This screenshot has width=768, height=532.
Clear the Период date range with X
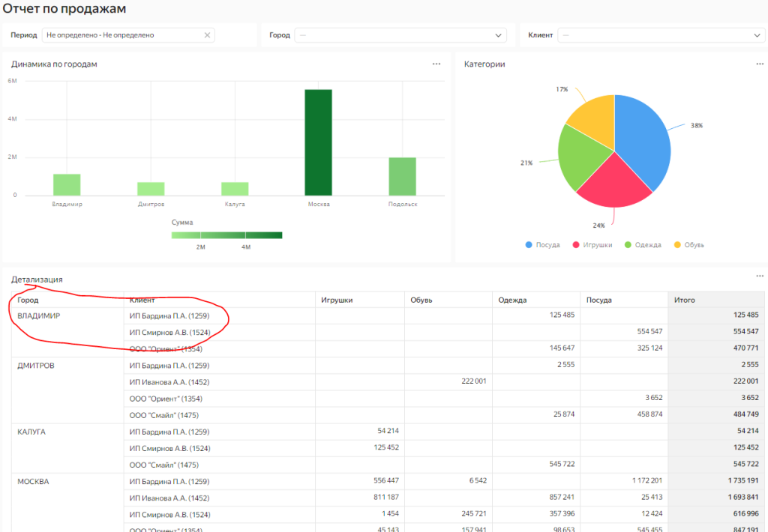tap(207, 35)
